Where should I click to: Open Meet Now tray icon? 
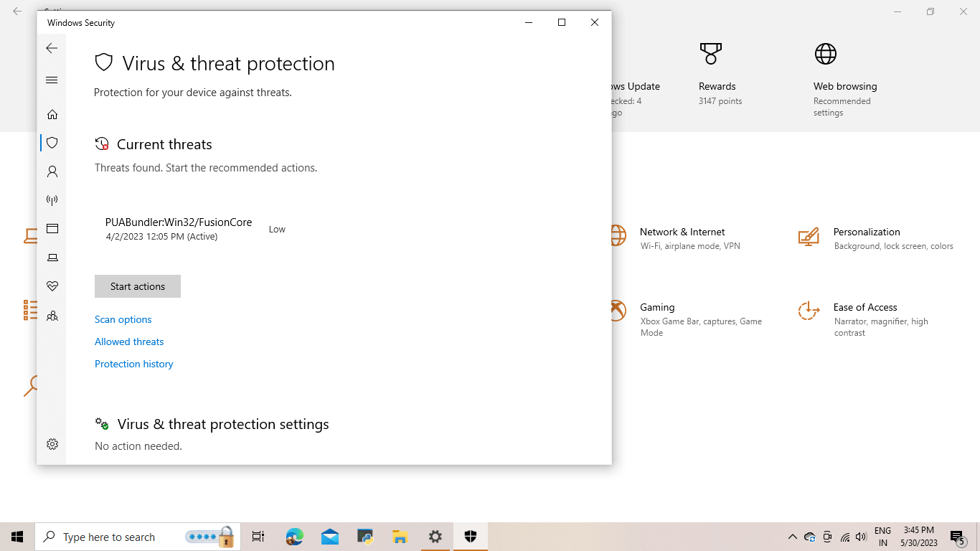coord(827,537)
